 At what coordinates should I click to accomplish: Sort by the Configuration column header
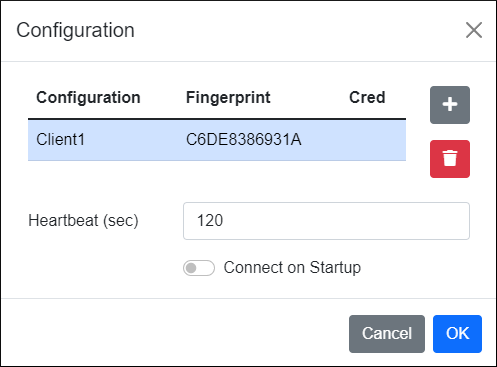pos(88,98)
